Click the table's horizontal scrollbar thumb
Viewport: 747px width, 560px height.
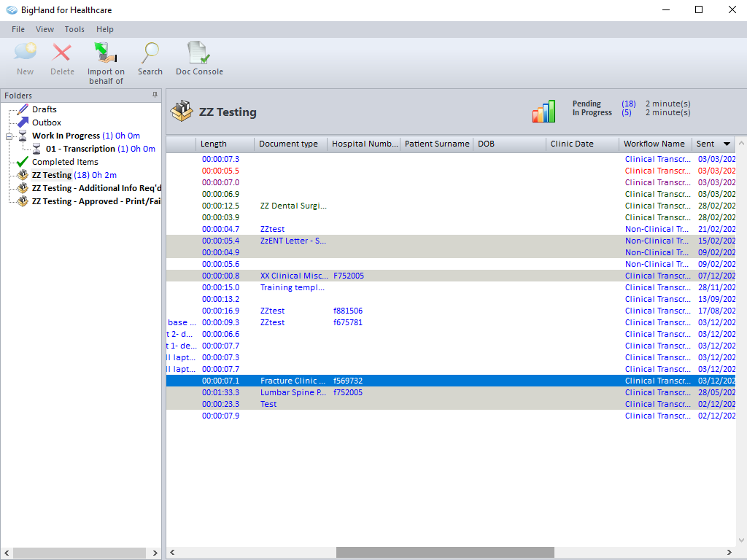pyautogui.click(x=445, y=553)
